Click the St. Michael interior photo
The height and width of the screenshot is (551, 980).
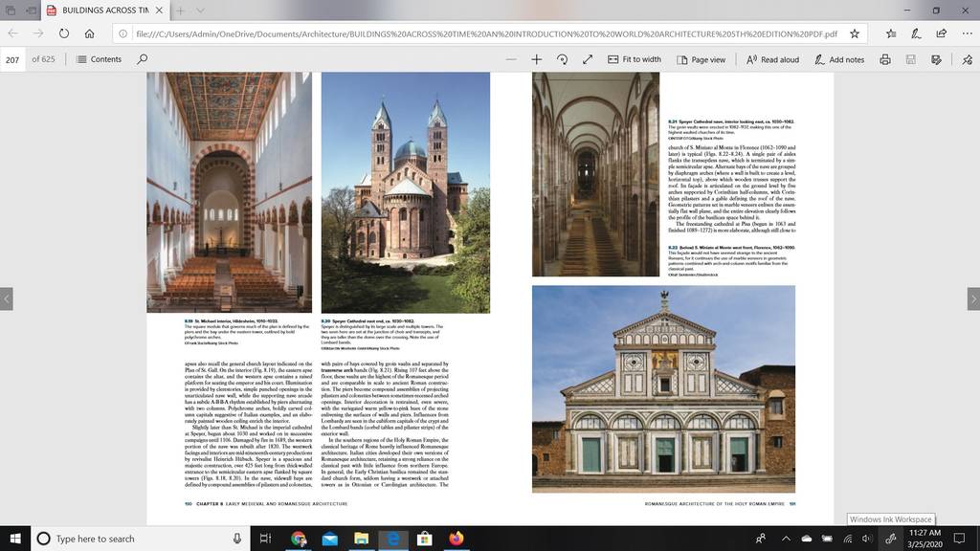coord(230,191)
